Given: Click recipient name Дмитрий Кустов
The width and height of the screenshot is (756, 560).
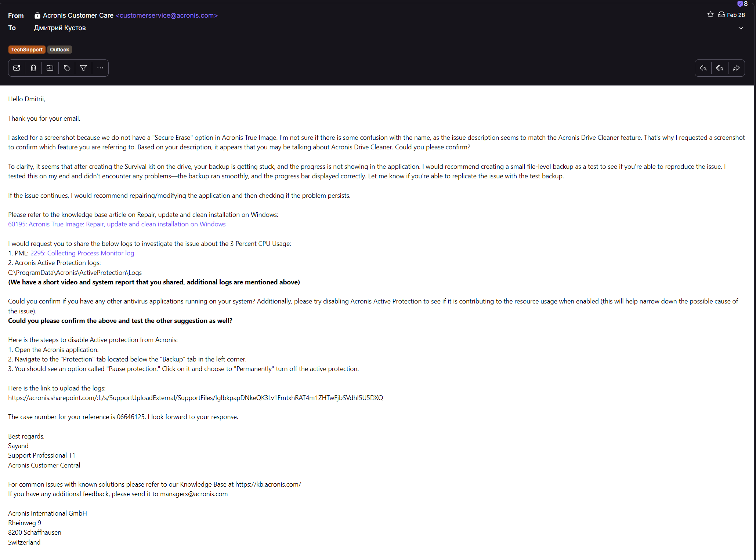Looking at the screenshot, I should pos(60,28).
